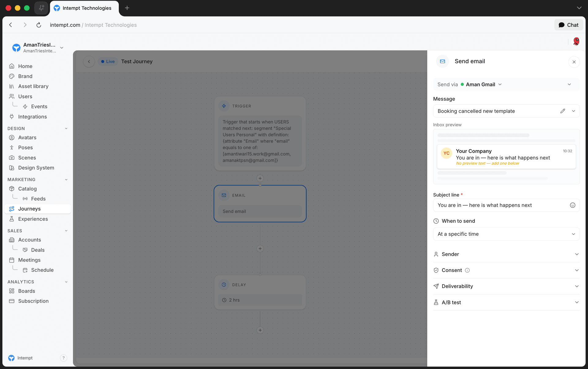Expand the Consent section
Viewport: 588px width, 369px height.
pyautogui.click(x=506, y=270)
